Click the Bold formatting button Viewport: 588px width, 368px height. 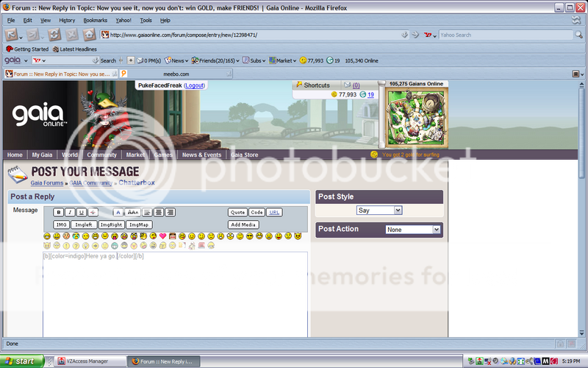point(58,212)
